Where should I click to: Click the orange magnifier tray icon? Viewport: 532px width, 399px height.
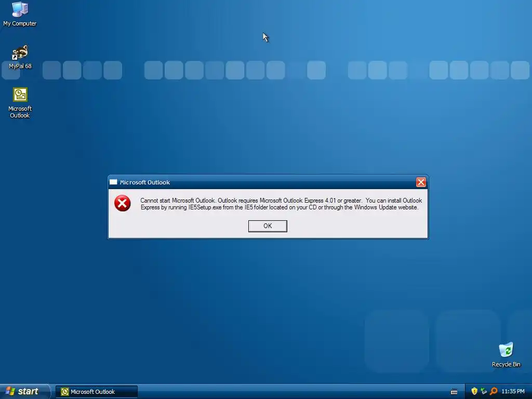494,391
